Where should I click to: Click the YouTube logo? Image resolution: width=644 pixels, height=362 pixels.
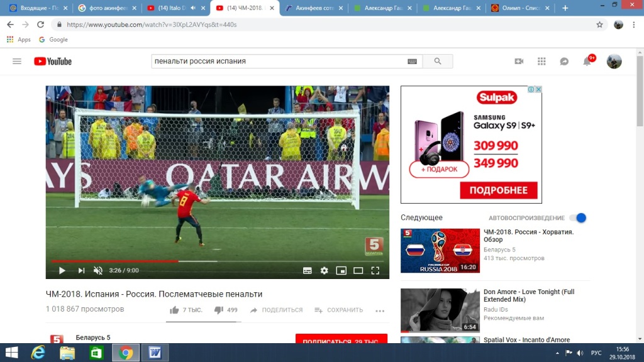pos(53,62)
